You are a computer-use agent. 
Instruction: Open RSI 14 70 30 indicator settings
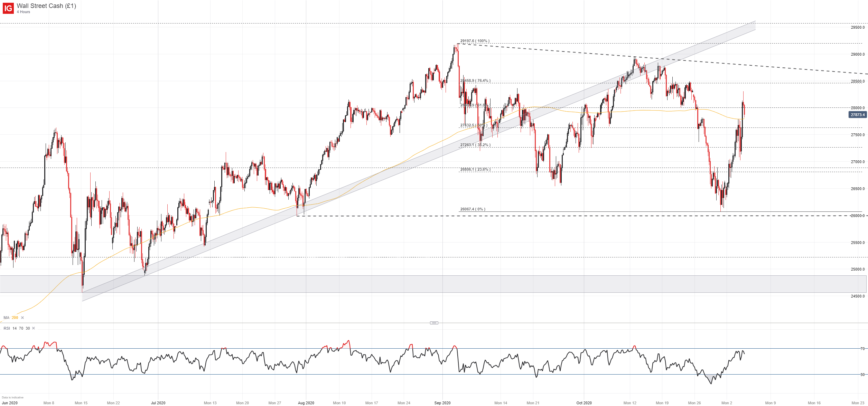coord(17,328)
